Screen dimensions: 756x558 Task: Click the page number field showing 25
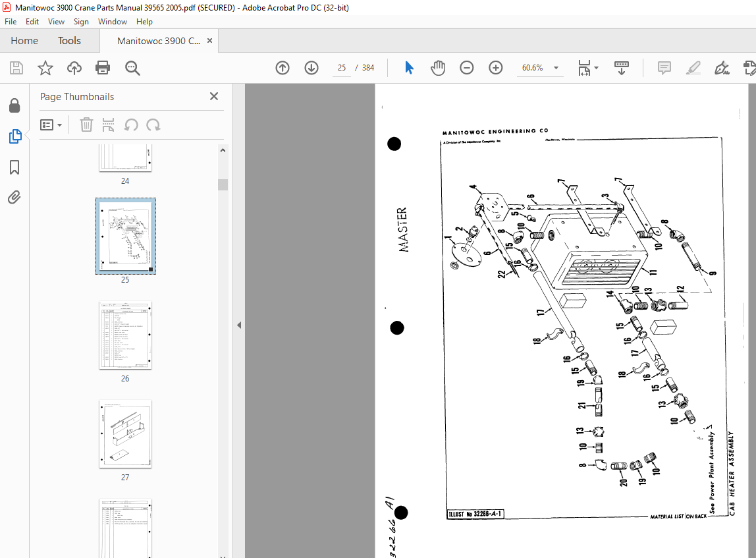coord(341,68)
